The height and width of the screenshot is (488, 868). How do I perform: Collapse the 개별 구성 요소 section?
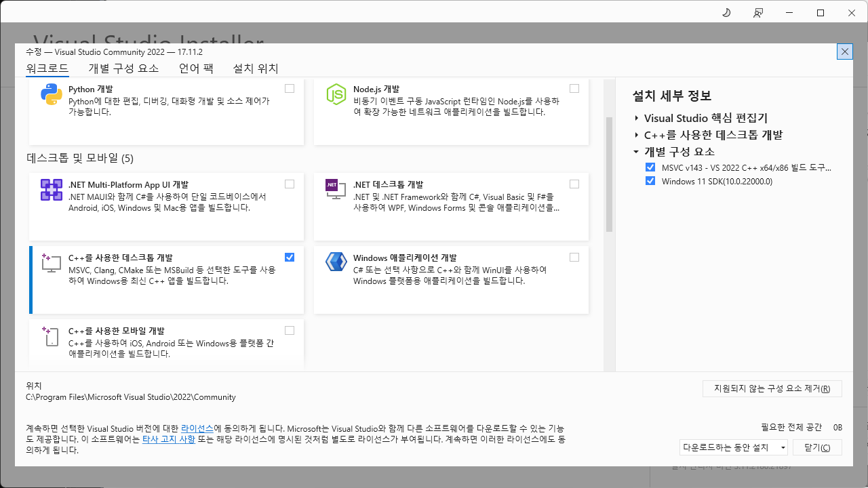(x=637, y=152)
